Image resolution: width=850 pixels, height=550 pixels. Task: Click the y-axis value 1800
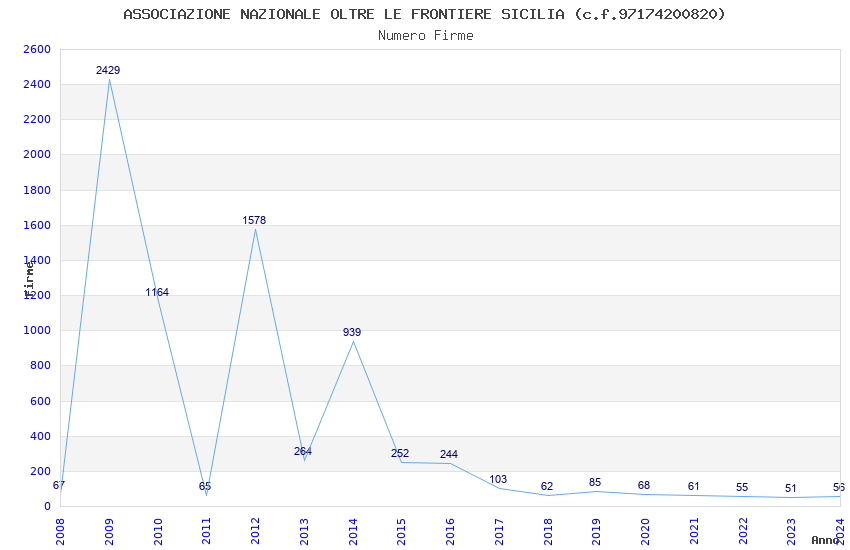(37, 190)
